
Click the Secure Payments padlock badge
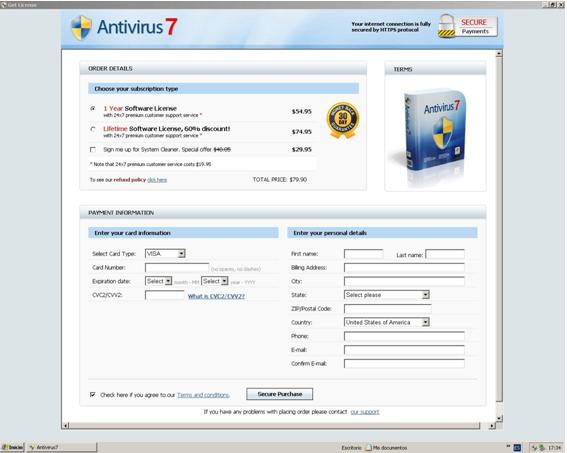[468, 26]
